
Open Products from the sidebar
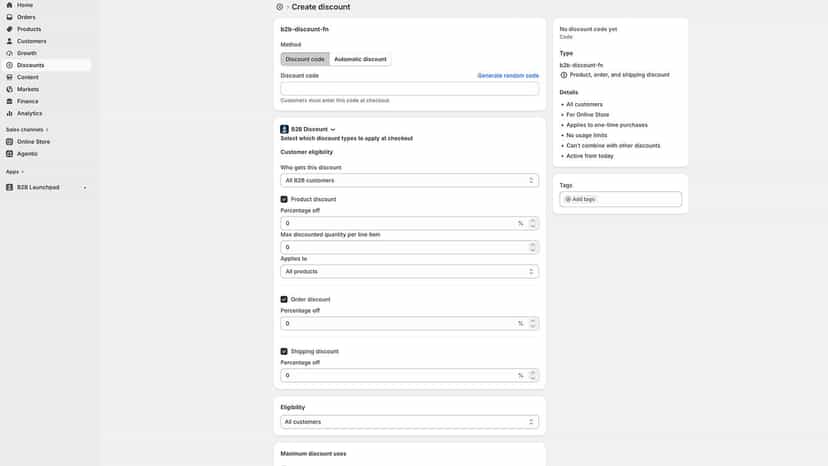29,29
